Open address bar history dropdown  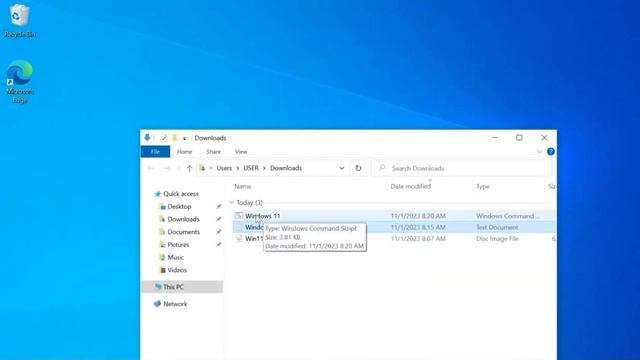[342, 168]
